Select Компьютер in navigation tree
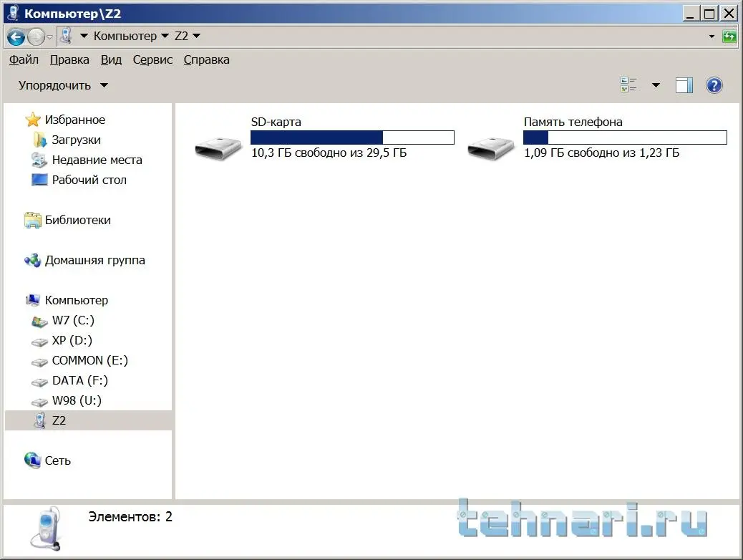The image size is (743, 560). pos(77,300)
